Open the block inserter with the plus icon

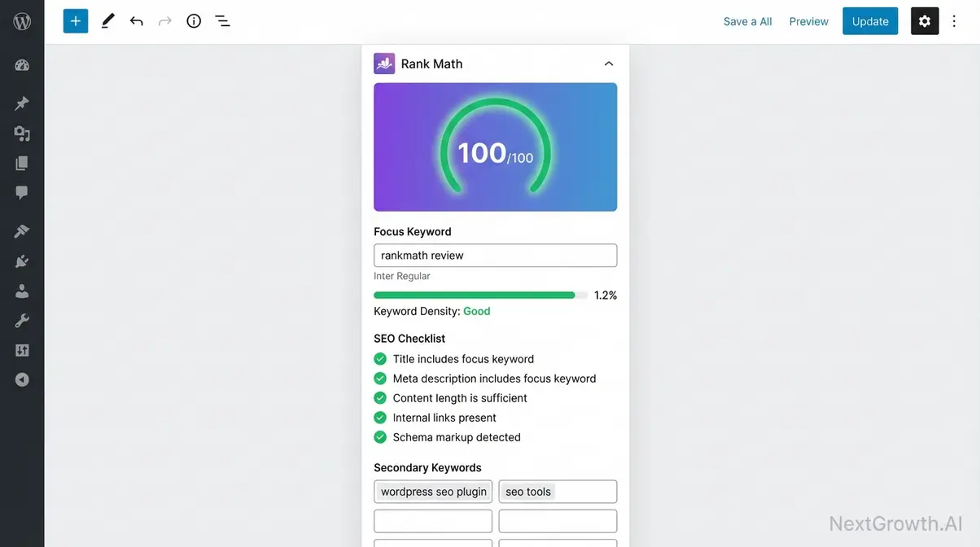[x=75, y=20]
